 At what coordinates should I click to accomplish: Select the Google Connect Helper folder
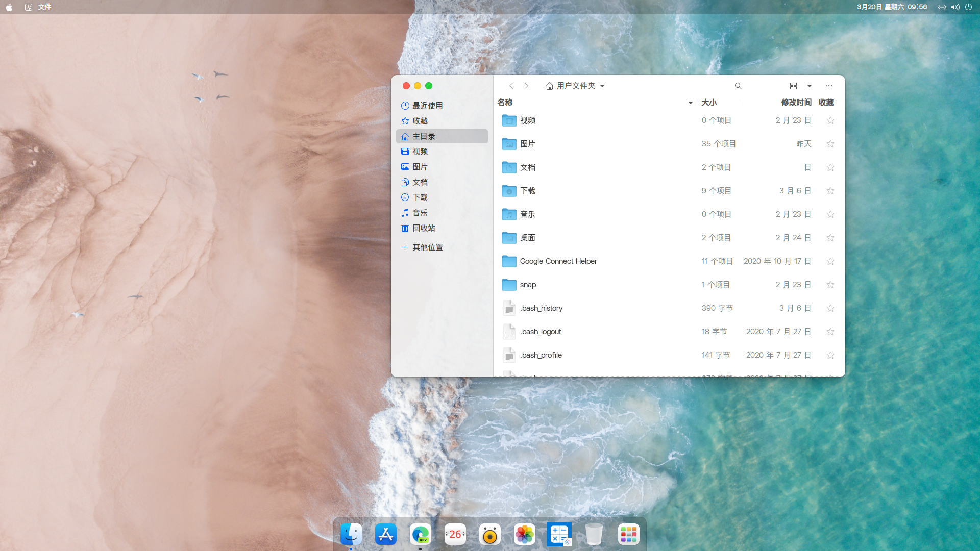pyautogui.click(x=558, y=261)
